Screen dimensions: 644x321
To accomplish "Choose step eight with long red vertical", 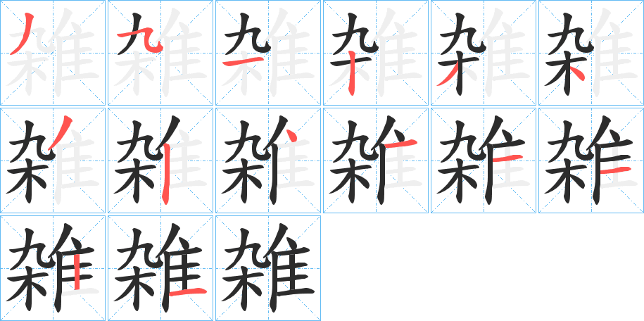I will pos(160,160).
